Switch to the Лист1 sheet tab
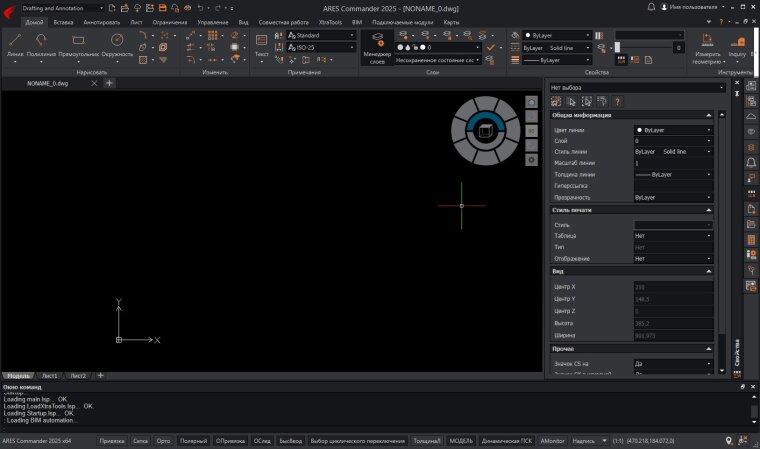The width and height of the screenshot is (760, 449). pos(49,375)
